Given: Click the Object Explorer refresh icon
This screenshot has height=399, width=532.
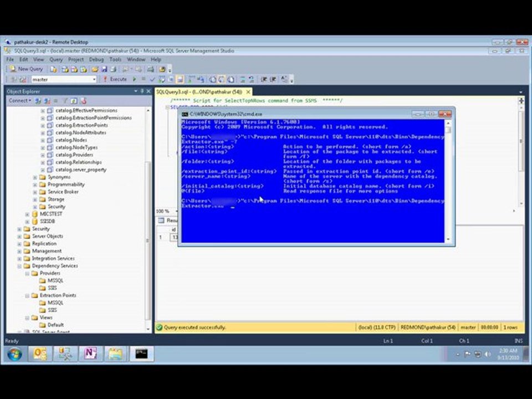Looking at the screenshot, I should click(74, 101).
